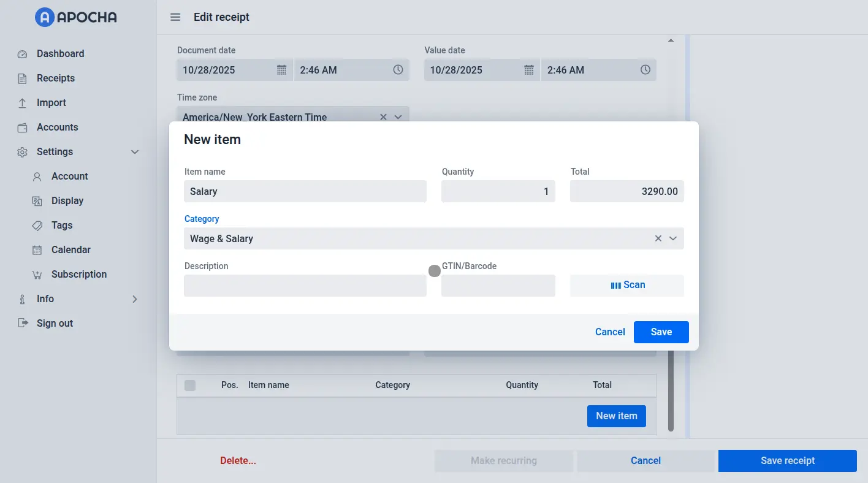
Task: Expand the Time zone dropdown
Action: [398, 116]
